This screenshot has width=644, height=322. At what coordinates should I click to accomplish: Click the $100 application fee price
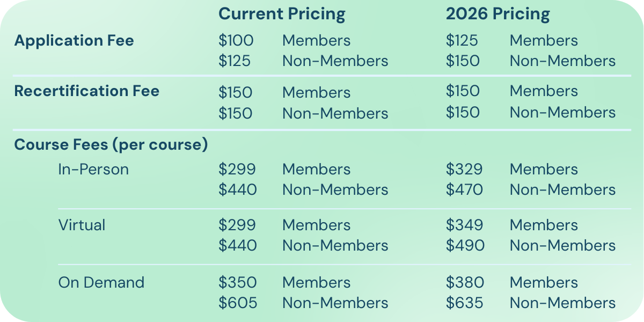(x=236, y=41)
